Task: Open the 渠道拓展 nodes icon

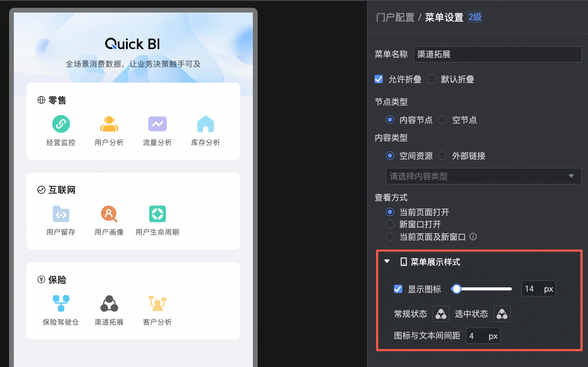Action: pyautogui.click(x=109, y=303)
